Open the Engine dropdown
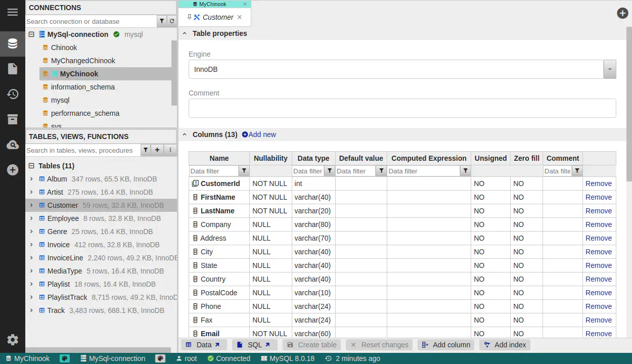Image resolution: width=632 pixels, height=364 pixels. [610, 69]
